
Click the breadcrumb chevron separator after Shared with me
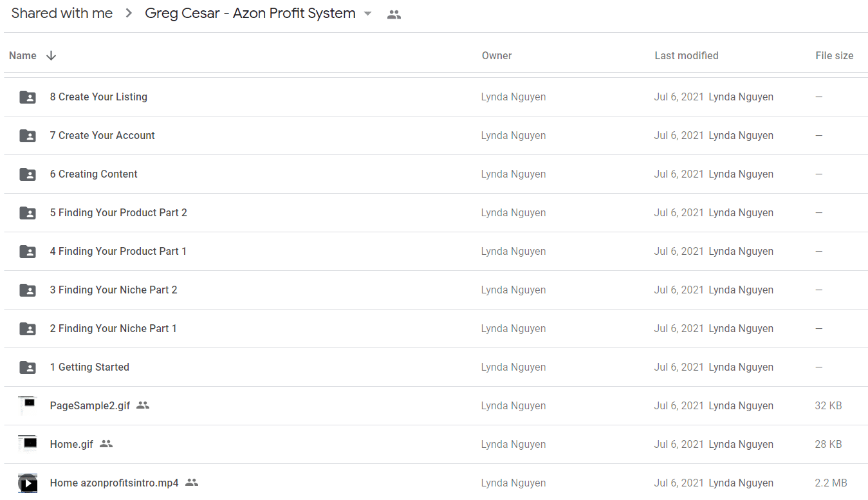click(x=129, y=14)
